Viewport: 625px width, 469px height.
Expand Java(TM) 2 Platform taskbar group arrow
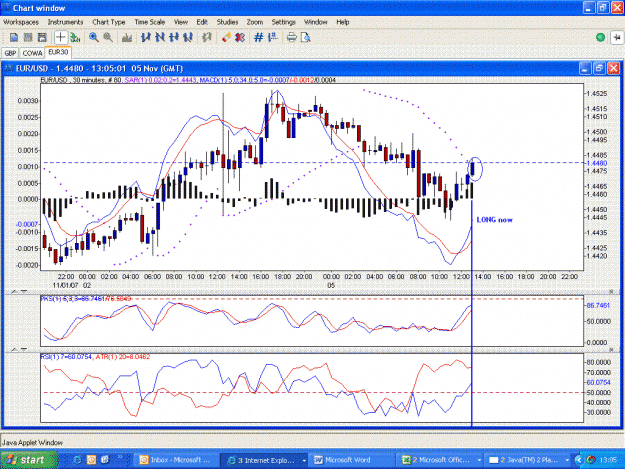(567, 461)
